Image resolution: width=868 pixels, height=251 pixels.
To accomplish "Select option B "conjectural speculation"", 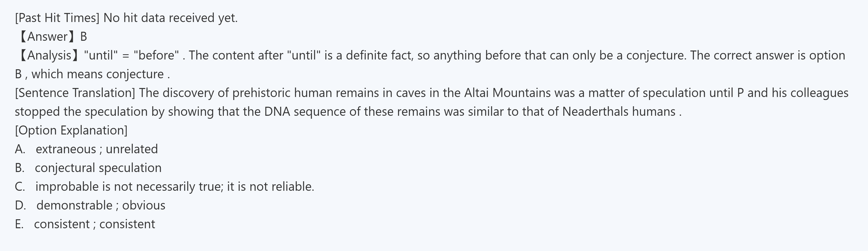I will point(98,168).
